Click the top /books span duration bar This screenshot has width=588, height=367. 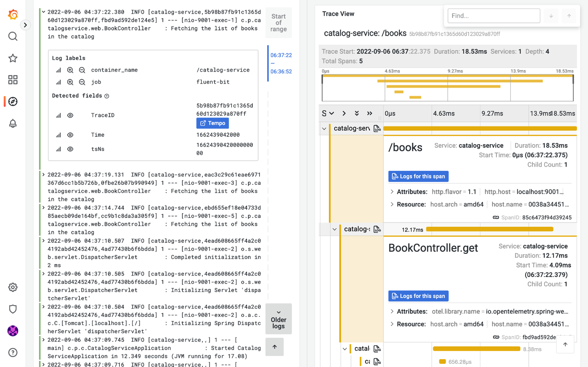(x=480, y=129)
